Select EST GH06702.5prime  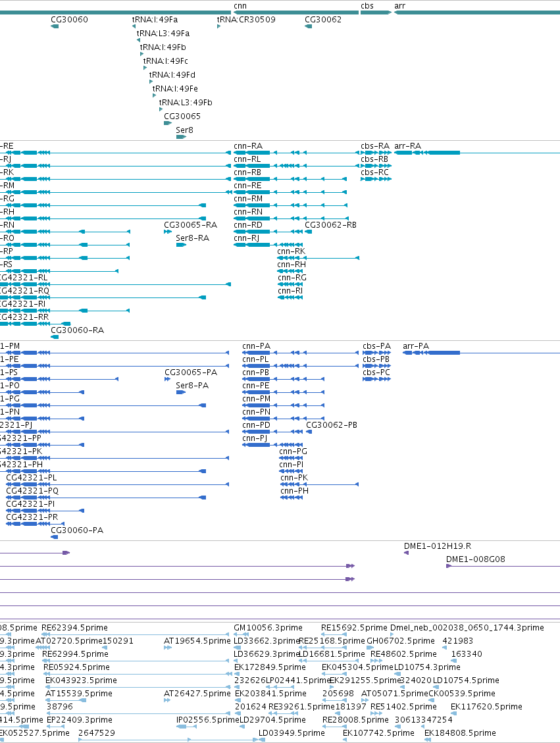401,641
